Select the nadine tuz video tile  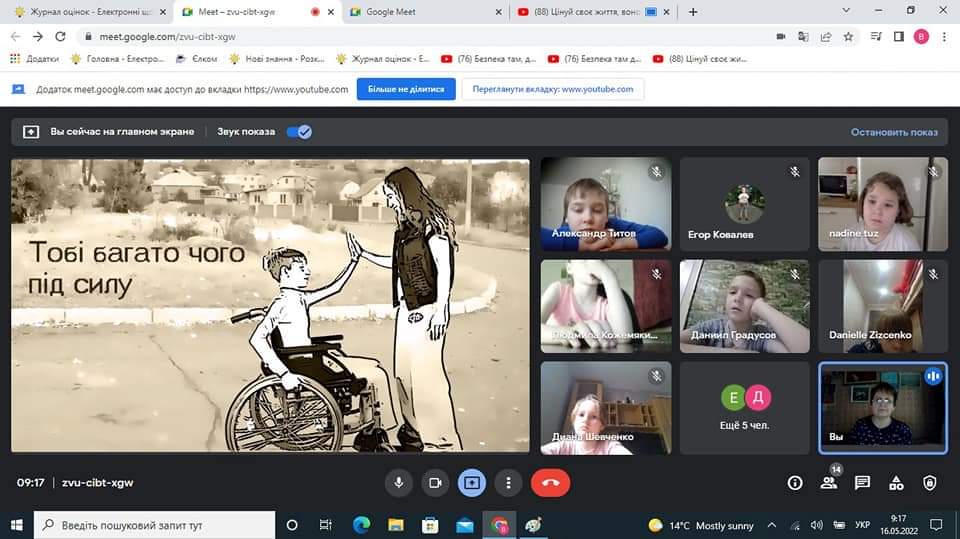pos(882,204)
